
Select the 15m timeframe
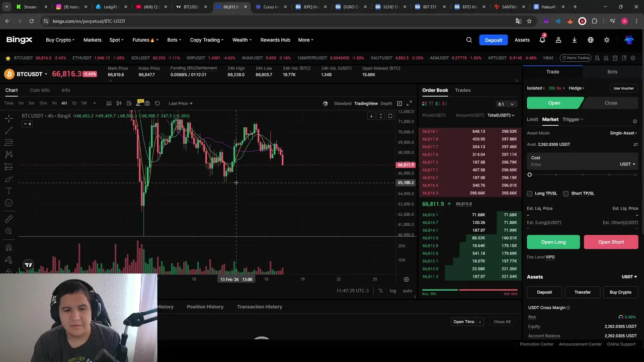pyautogui.click(x=43, y=104)
